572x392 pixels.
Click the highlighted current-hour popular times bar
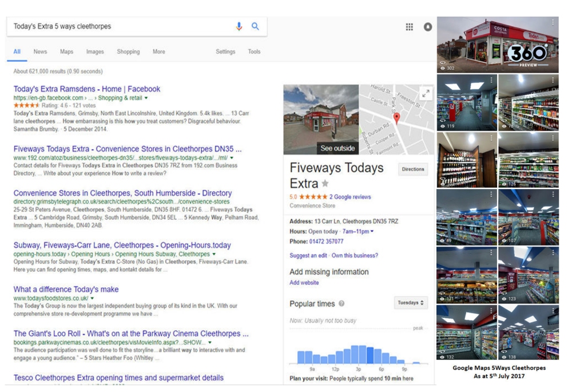370,355
